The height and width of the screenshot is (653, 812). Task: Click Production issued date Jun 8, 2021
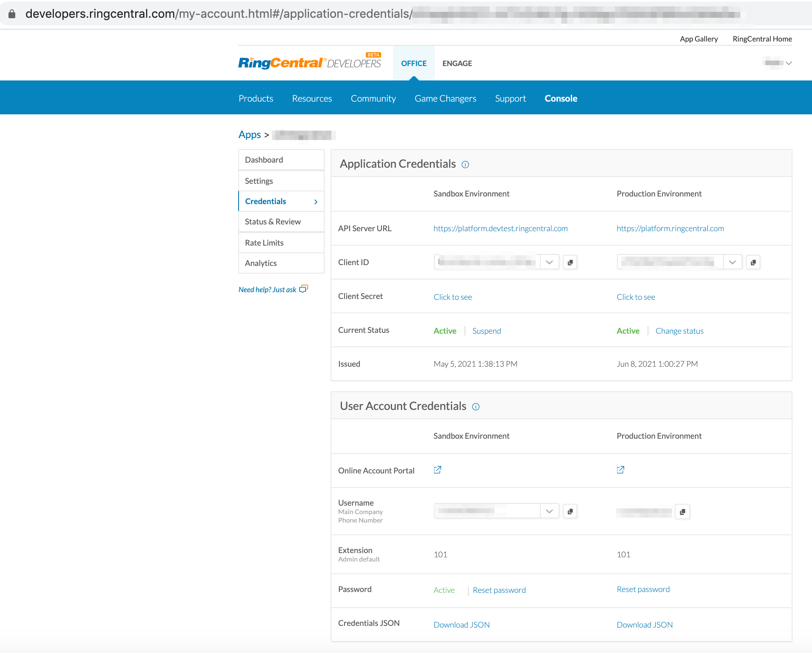point(657,364)
